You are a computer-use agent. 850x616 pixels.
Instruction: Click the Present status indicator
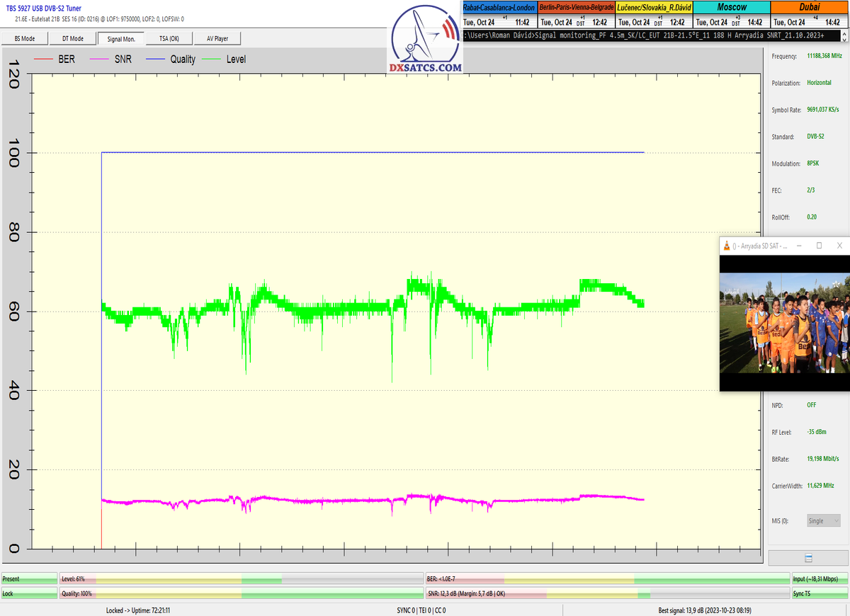(28, 578)
